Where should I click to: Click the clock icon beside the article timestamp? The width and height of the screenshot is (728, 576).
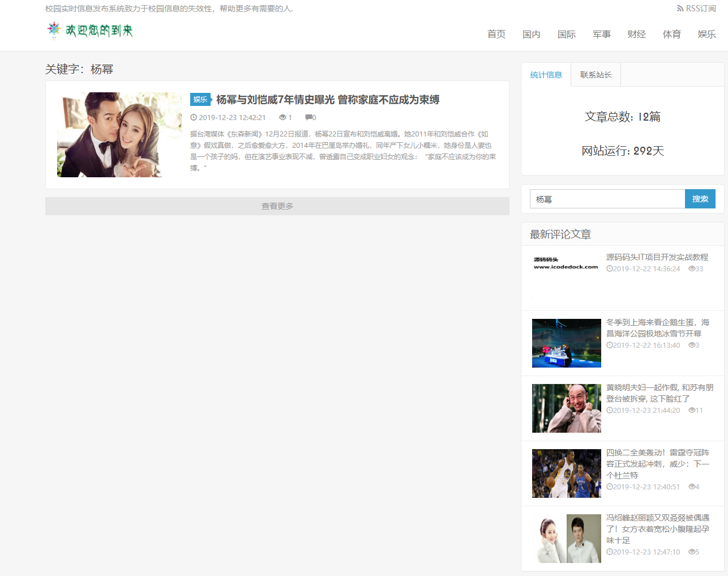[194, 117]
